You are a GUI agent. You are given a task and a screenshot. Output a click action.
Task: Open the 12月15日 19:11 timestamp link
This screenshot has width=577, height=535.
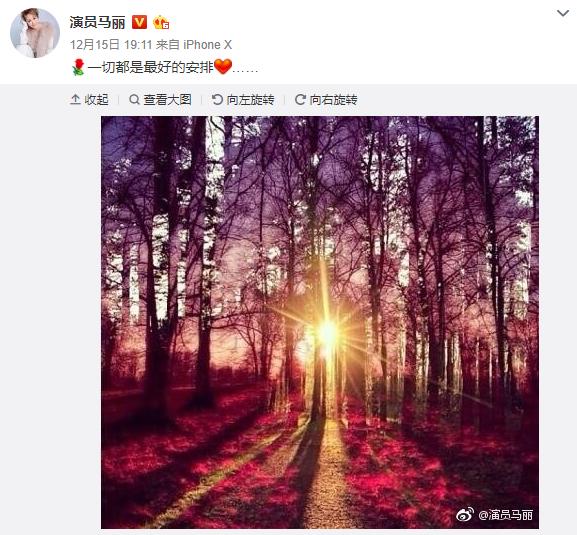pyautogui.click(x=111, y=45)
